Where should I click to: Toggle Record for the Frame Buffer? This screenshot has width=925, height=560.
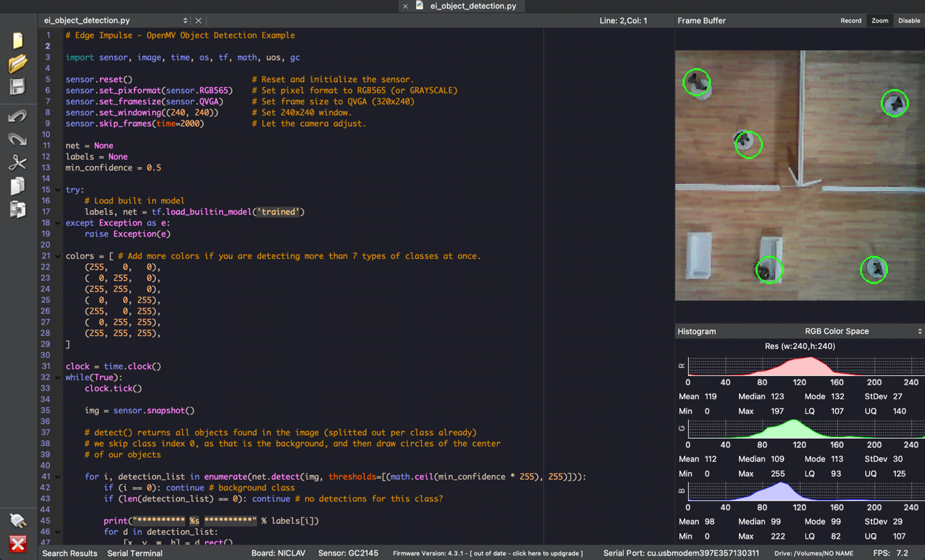[x=851, y=21]
